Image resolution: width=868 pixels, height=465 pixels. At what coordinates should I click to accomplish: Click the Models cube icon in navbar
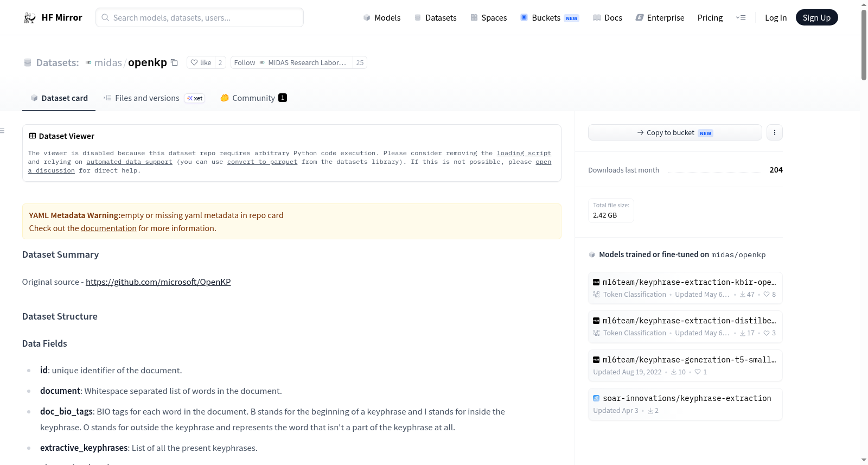coord(367,17)
